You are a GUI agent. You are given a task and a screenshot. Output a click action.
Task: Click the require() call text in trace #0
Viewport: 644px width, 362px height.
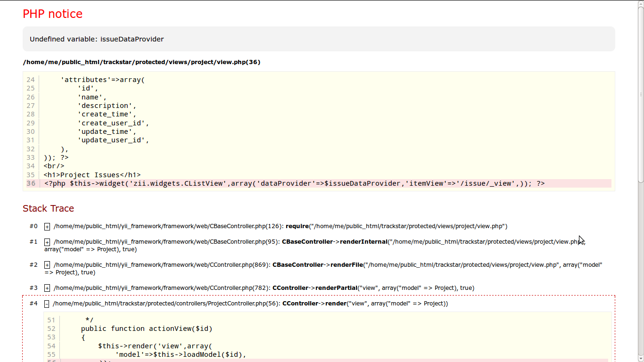tap(297, 226)
